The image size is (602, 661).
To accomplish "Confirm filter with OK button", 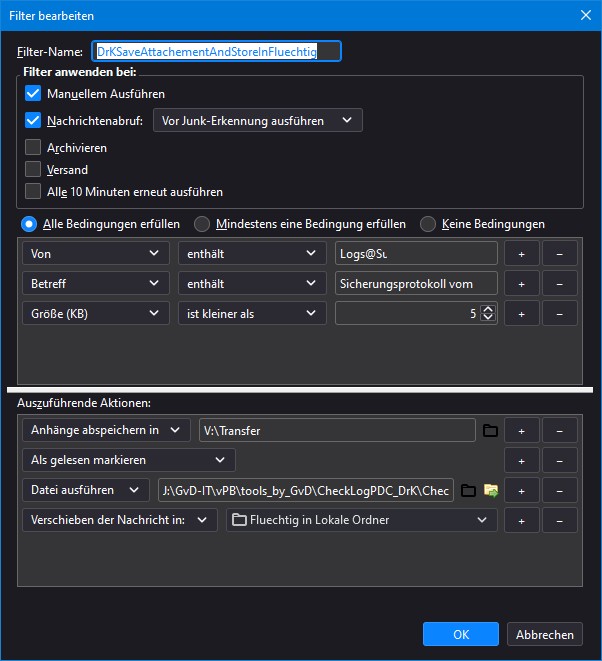I will point(461,634).
